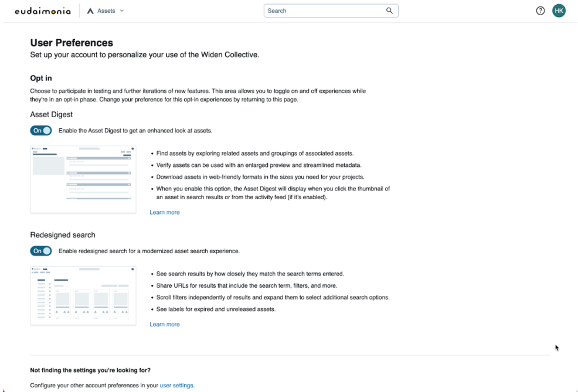Click the "Enable the Asset Digest" description text

[135, 131]
